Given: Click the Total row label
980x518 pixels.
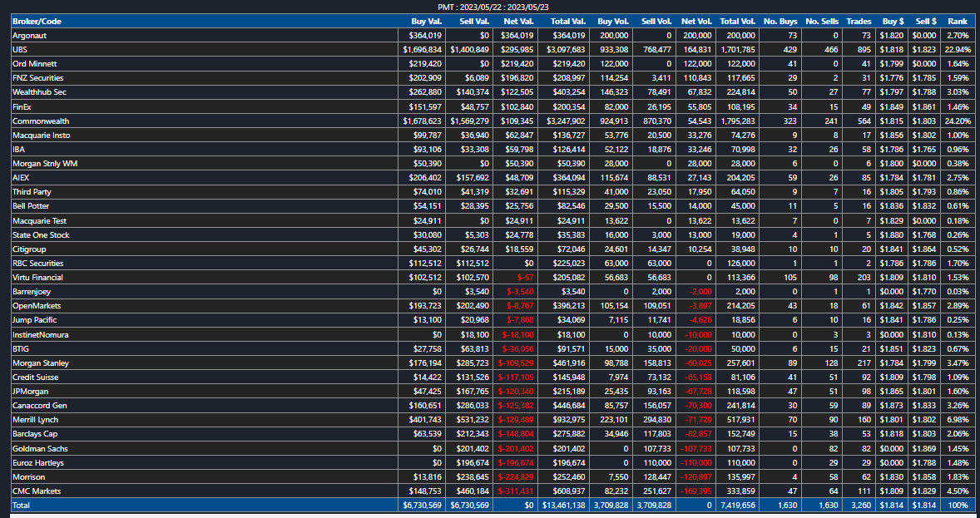Looking at the screenshot, I should click(22, 505).
